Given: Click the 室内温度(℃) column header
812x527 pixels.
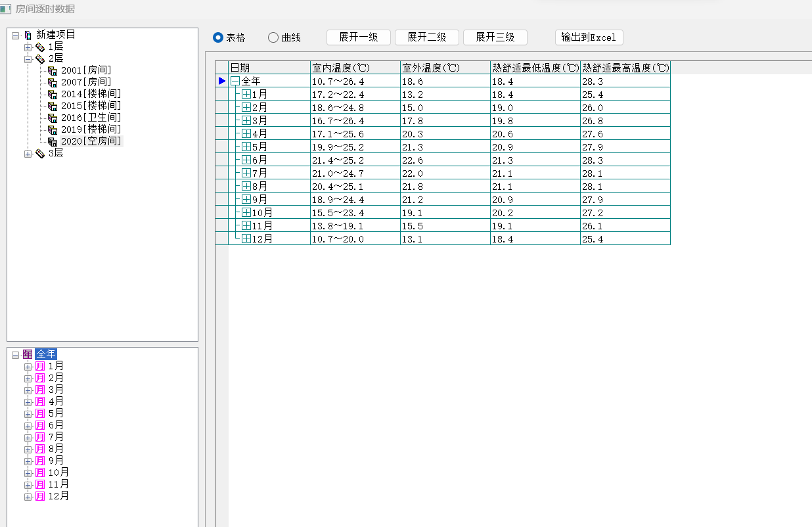Looking at the screenshot, I should pos(355,68).
